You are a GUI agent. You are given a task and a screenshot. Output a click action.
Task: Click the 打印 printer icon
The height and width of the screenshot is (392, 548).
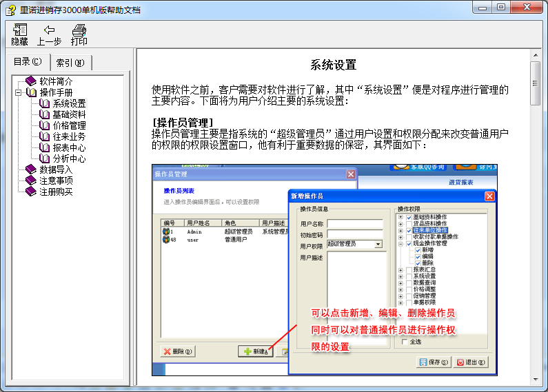coord(79,30)
